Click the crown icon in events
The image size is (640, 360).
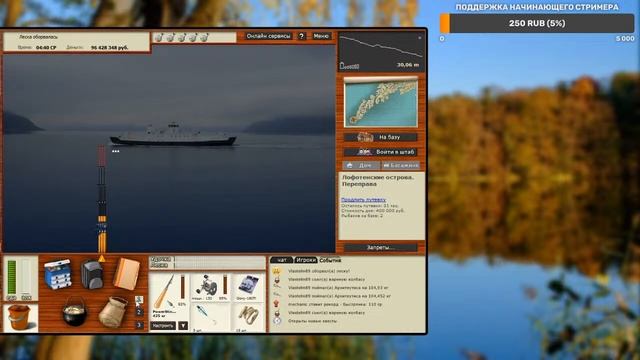pyautogui.click(x=276, y=271)
